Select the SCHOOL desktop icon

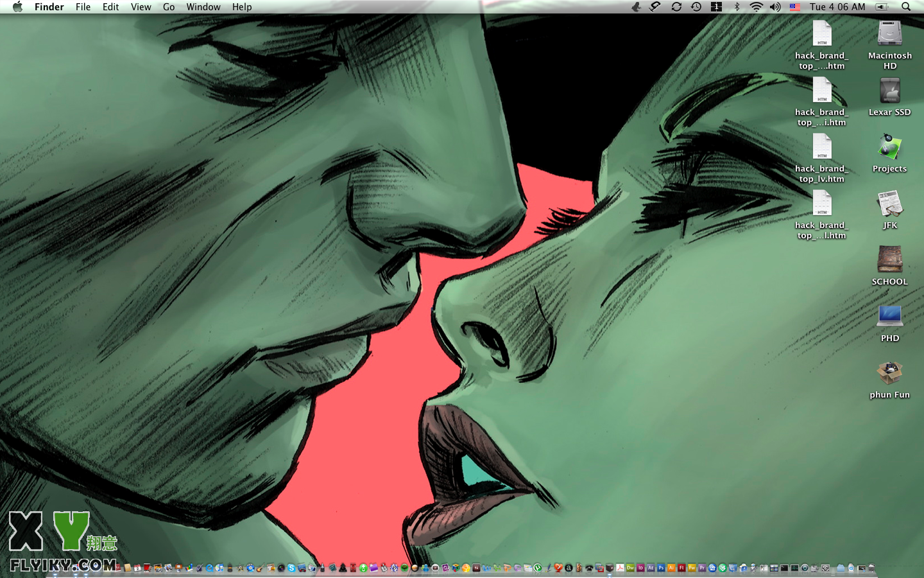click(x=889, y=260)
